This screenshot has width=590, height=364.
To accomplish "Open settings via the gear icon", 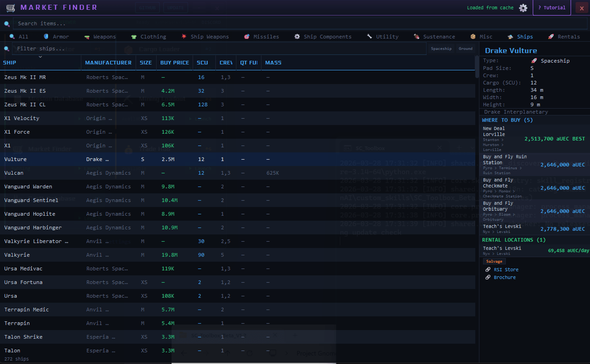I will (523, 8).
